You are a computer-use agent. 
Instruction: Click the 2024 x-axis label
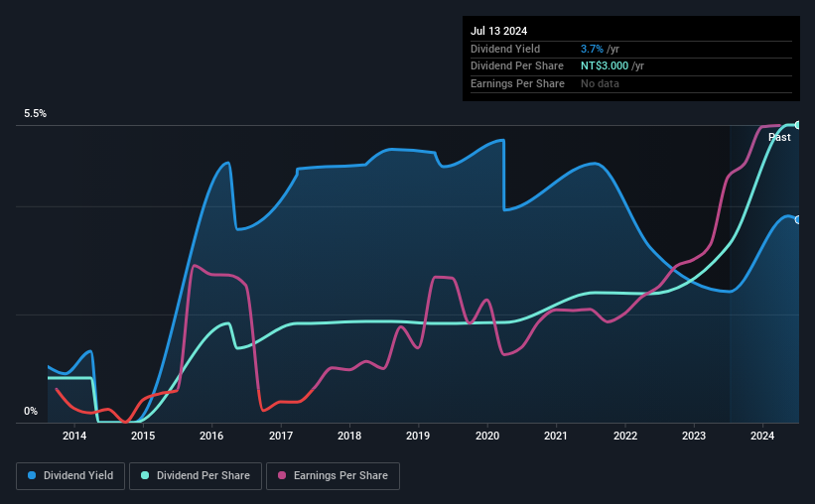762,436
